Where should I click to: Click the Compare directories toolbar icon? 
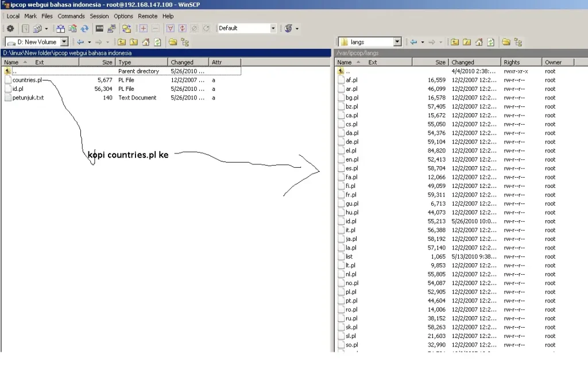(x=61, y=28)
